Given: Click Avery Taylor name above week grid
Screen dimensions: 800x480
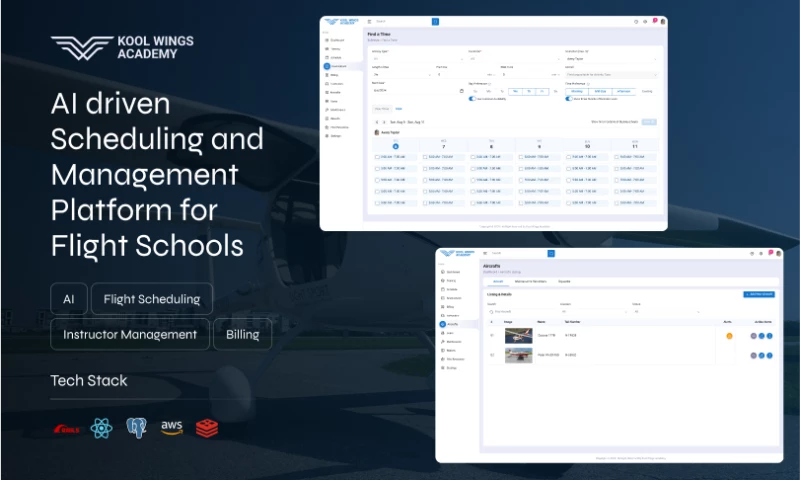Looking at the screenshot, I should click(x=390, y=133).
